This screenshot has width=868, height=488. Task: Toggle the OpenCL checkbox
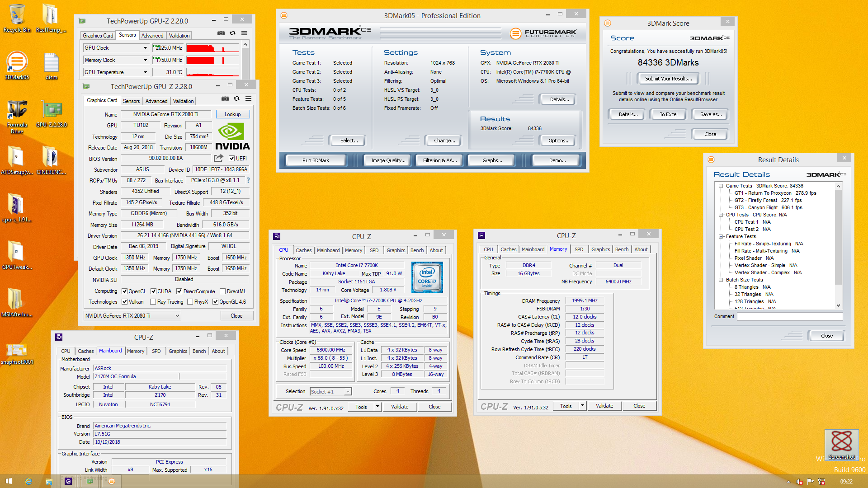pyautogui.click(x=125, y=291)
